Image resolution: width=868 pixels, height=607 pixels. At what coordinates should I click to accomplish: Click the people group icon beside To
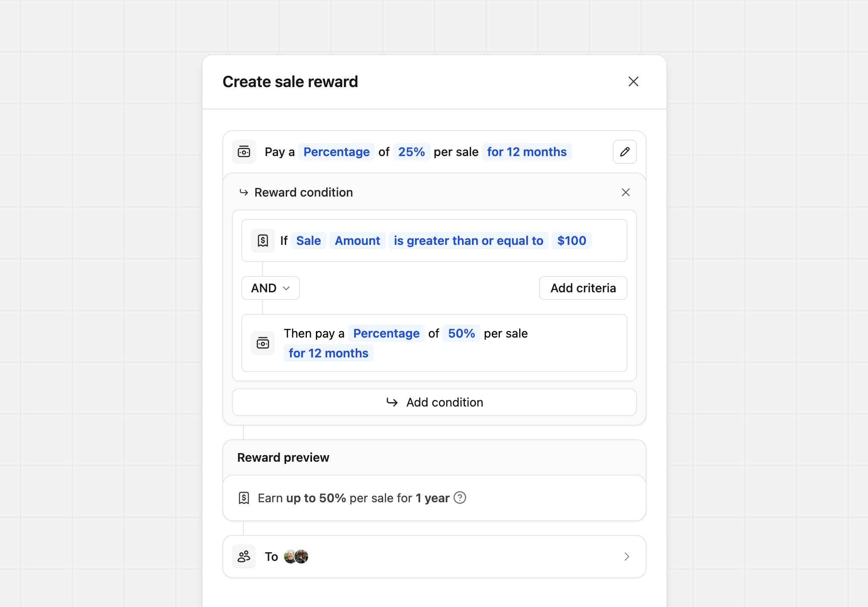coord(244,557)
